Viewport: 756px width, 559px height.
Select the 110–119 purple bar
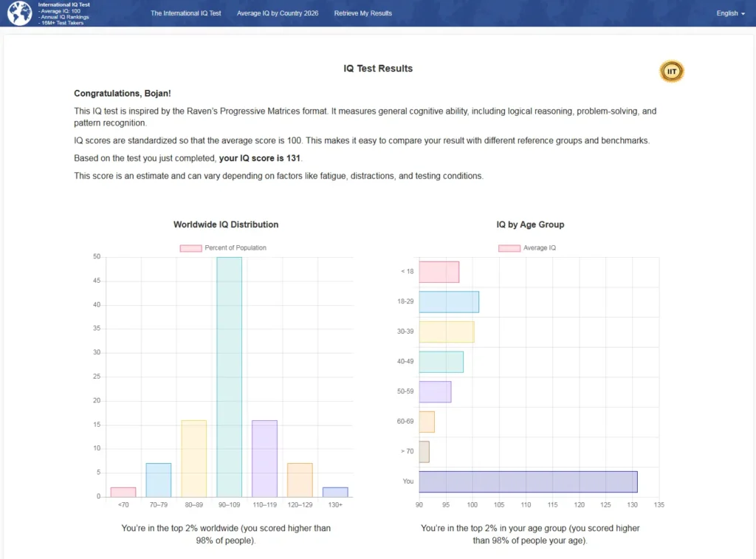click(264, 458)
